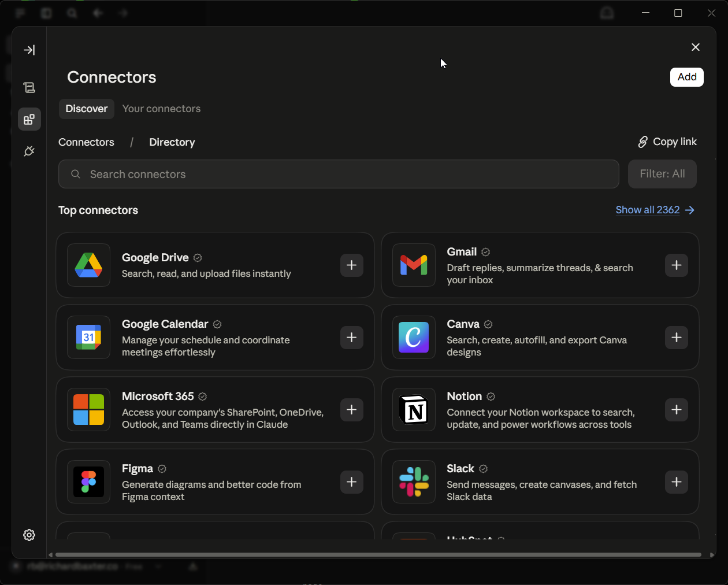Add the Microsoft 365 connector

click(352, 410)
